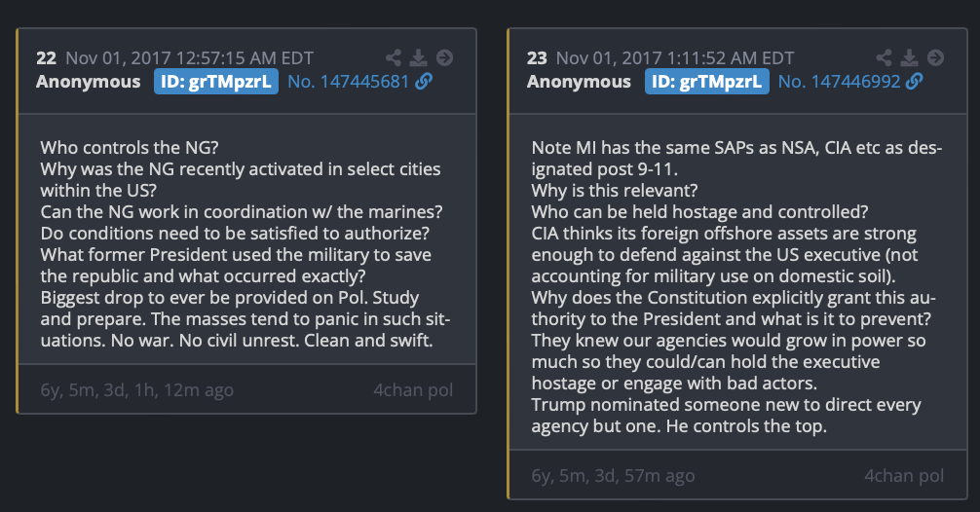Share post 23 using the share icon
The width and height of the screenshot is (980, 512).
(885, 58)
